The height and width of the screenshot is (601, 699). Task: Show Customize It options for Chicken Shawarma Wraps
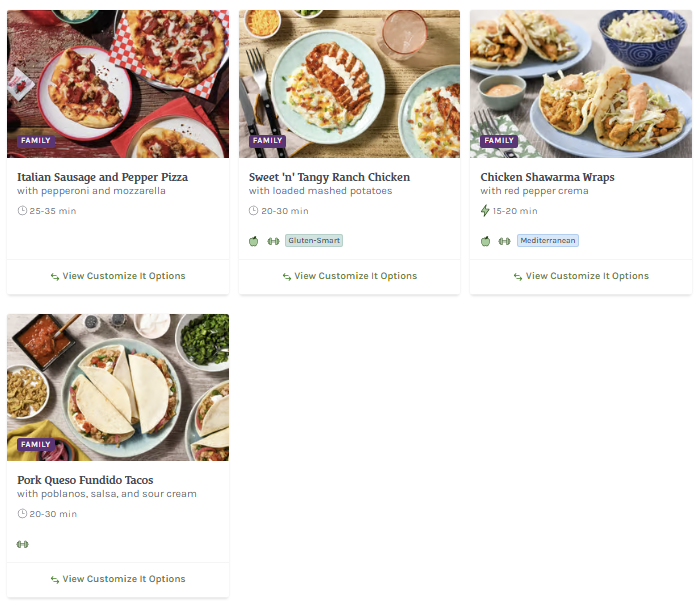(581, 276)
